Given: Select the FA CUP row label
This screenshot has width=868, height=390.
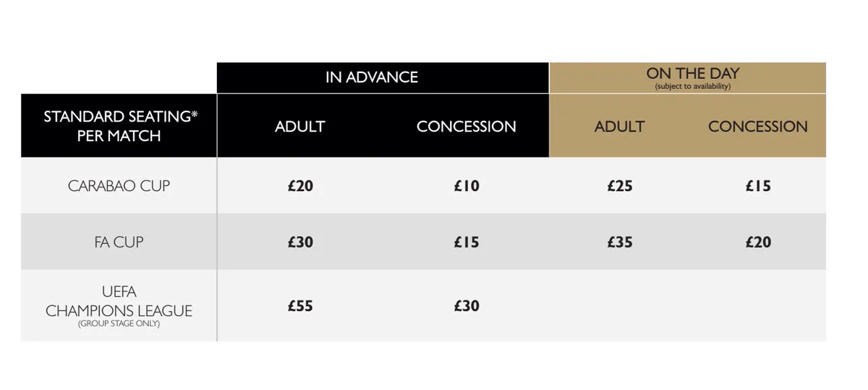Looking at the screenshot, I should pyautogui.click(x=119, y=242).
